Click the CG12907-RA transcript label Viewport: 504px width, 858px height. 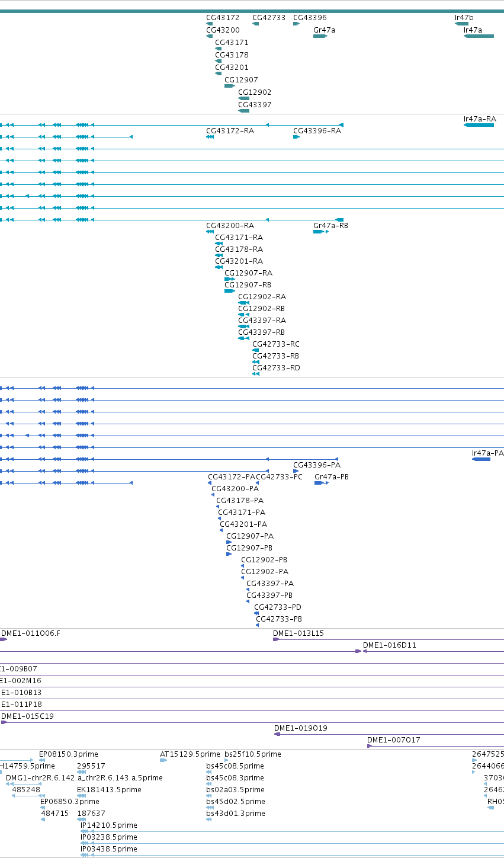coord(248,273)
